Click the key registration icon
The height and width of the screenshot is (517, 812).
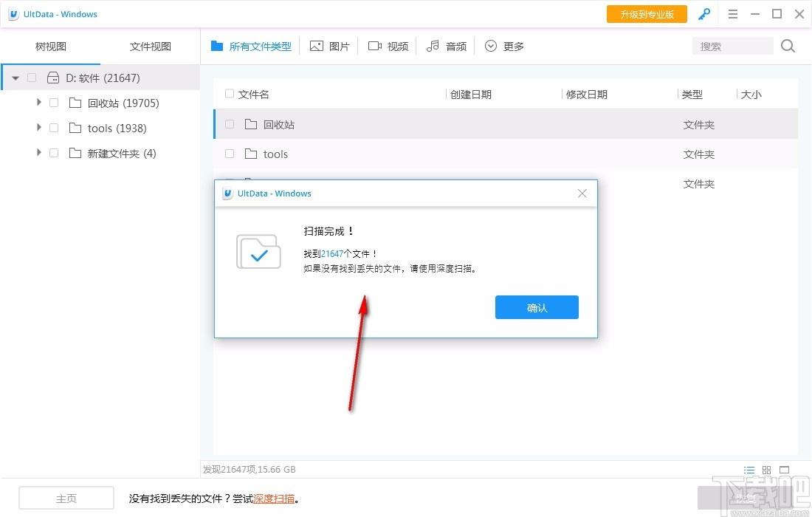tap(703, 15)
